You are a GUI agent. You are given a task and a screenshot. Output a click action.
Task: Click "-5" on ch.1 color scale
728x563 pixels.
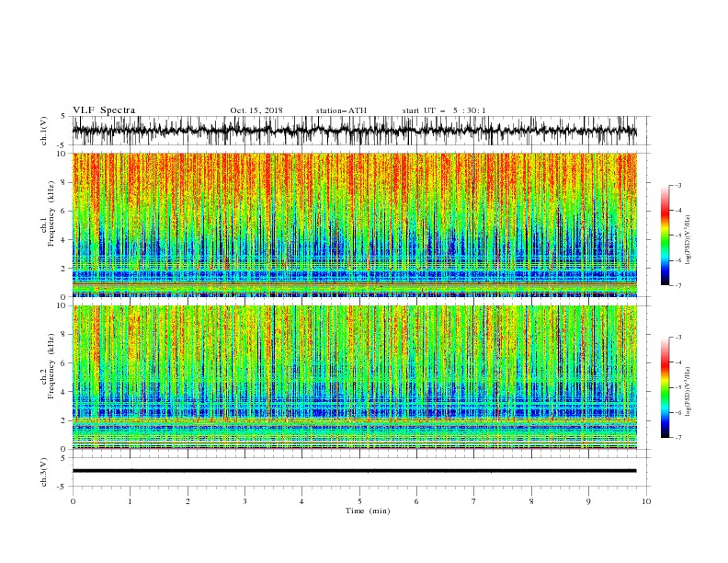pos(678,236)
